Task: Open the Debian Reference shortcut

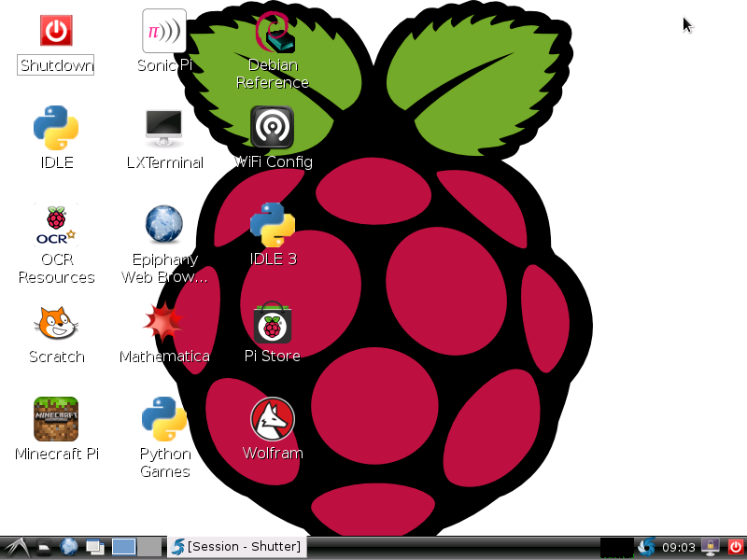Action: 273,32
